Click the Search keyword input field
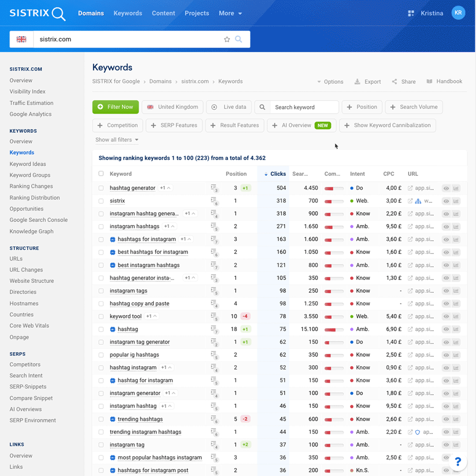Image resolution: width=476 pixels, height=476 pixels. point(304,107)
